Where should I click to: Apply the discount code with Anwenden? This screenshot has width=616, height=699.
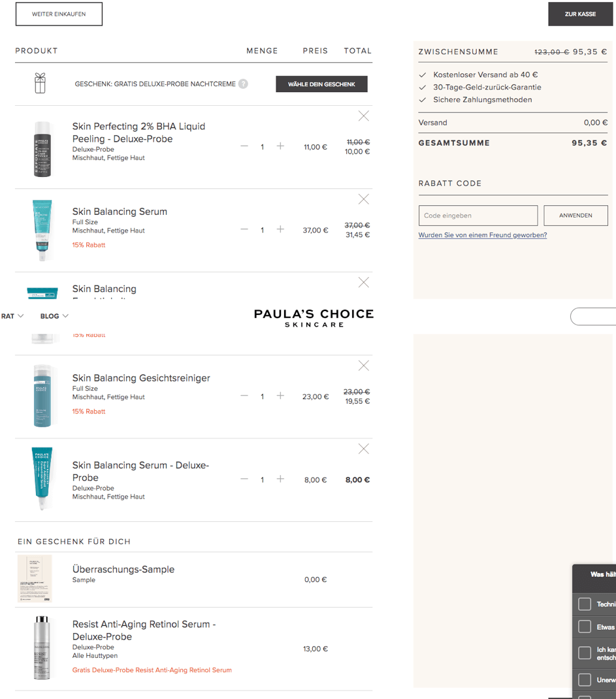(575, 216)
